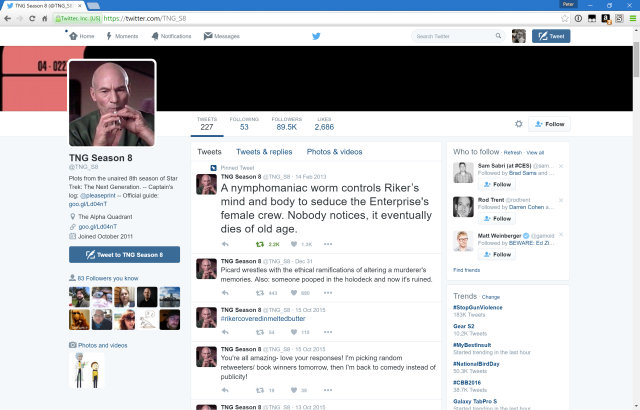This screenshot has width=640, height=410.
Task: Open the #StopGunViolence trend
Action: (478, 308)
